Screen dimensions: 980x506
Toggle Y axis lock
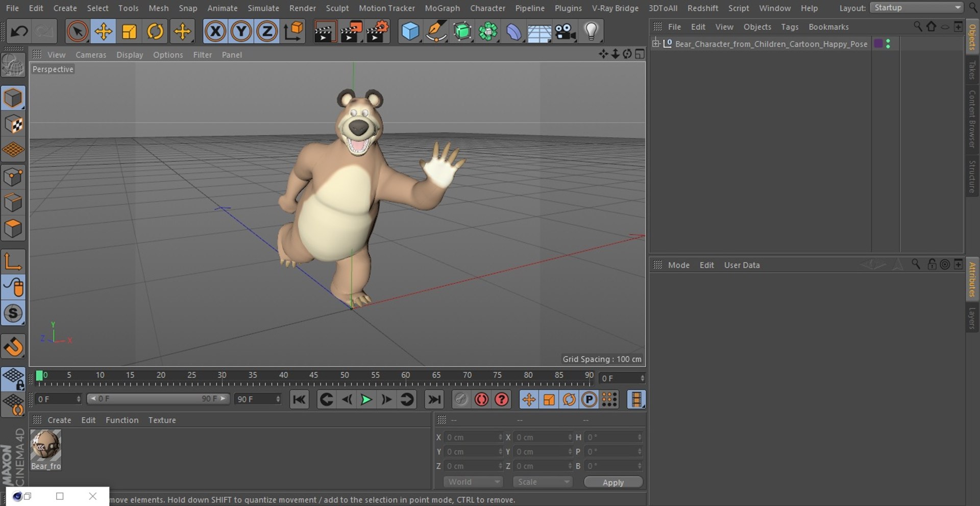(241, 32)
